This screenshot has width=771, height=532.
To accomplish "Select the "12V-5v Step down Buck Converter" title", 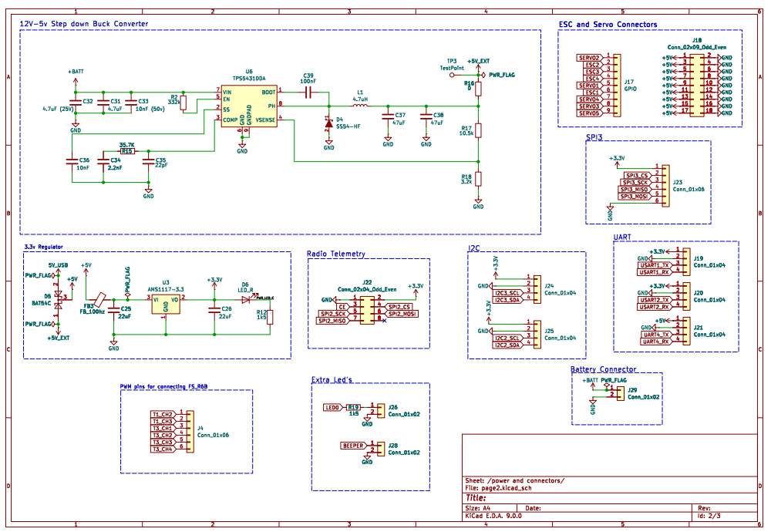I will pyautogui.click(x=84, y=24).
